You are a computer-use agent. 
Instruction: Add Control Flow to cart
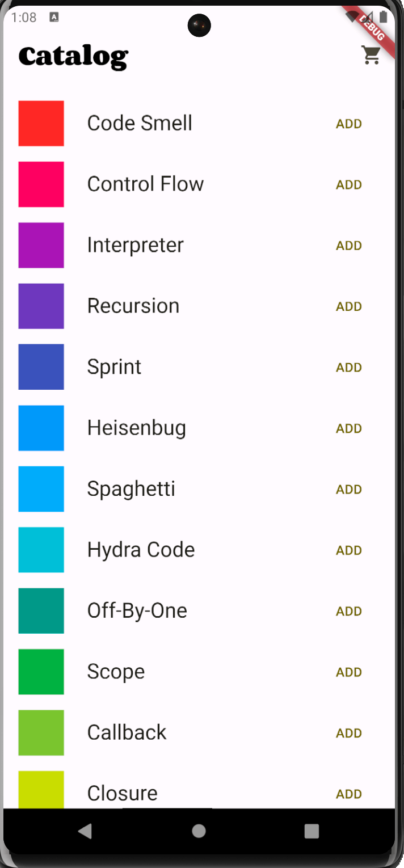coord(348,185)
